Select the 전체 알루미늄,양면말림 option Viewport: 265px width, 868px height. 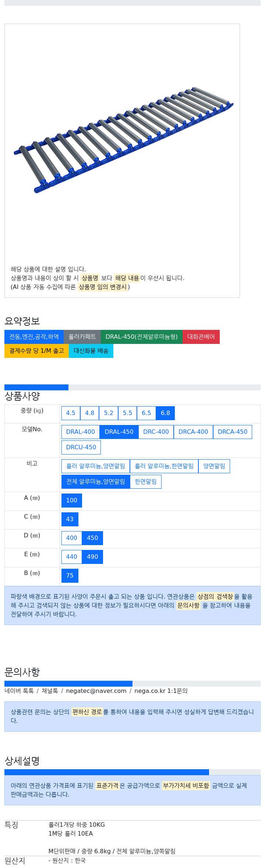coord(96,482)
